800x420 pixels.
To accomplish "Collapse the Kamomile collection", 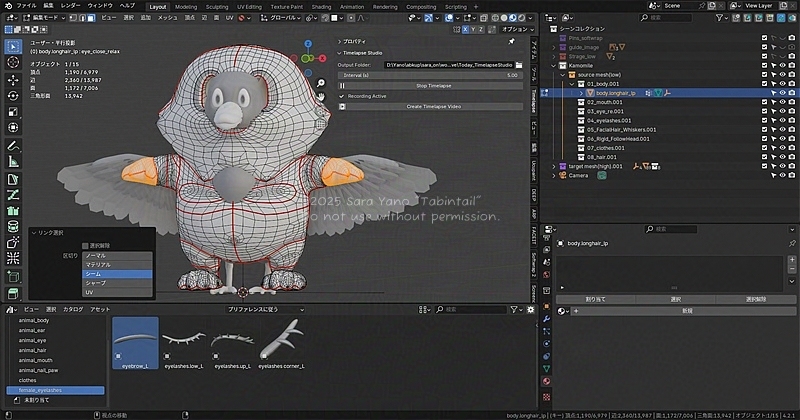I will click(553, 65).
